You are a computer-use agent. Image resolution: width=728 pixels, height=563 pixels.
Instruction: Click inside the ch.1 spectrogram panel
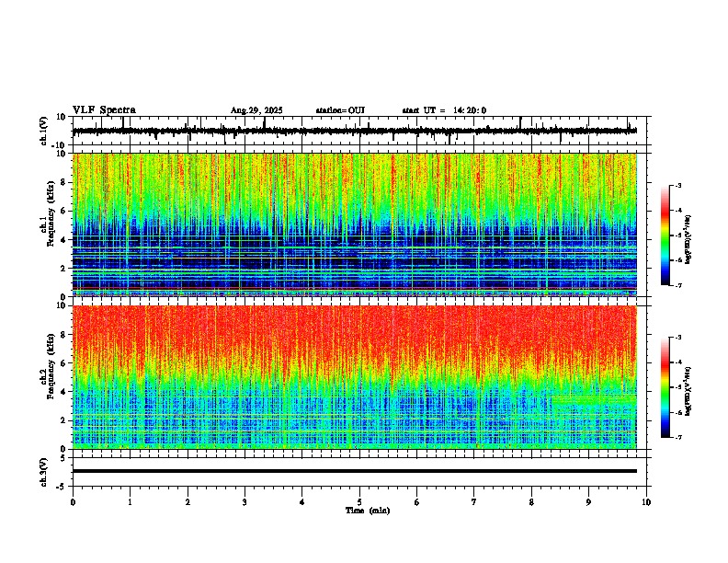click(355, 224)
